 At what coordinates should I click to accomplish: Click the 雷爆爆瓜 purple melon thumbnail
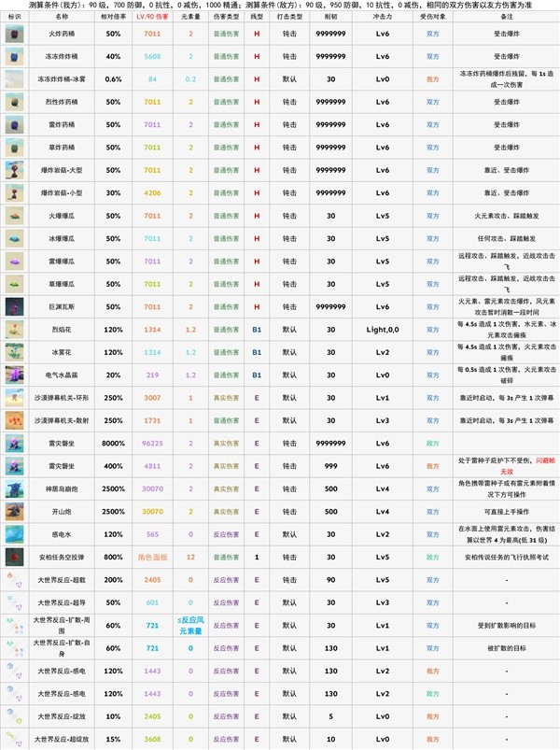click(x=14, y=262)
